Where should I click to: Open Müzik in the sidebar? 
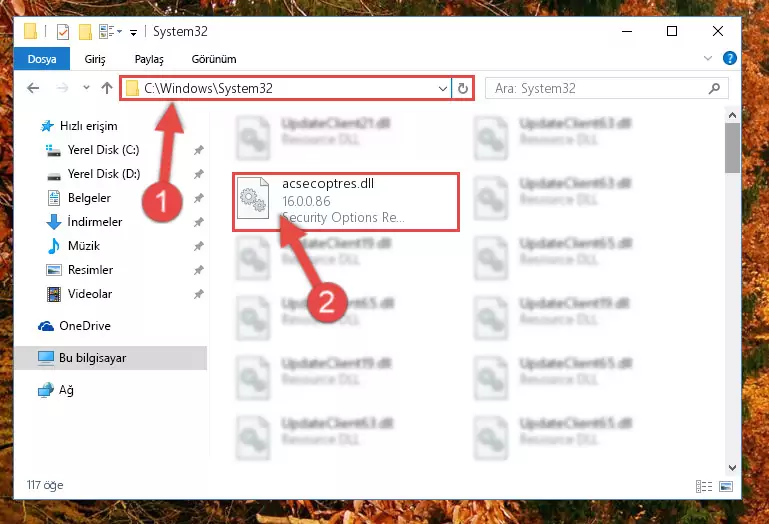coord(84,246)
